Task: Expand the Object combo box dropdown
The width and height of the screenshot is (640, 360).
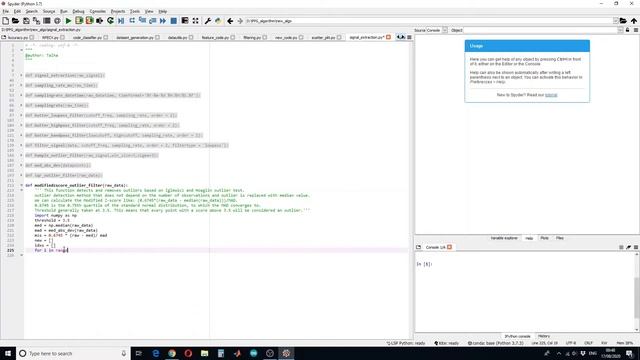Action: (x=620, y=30)
